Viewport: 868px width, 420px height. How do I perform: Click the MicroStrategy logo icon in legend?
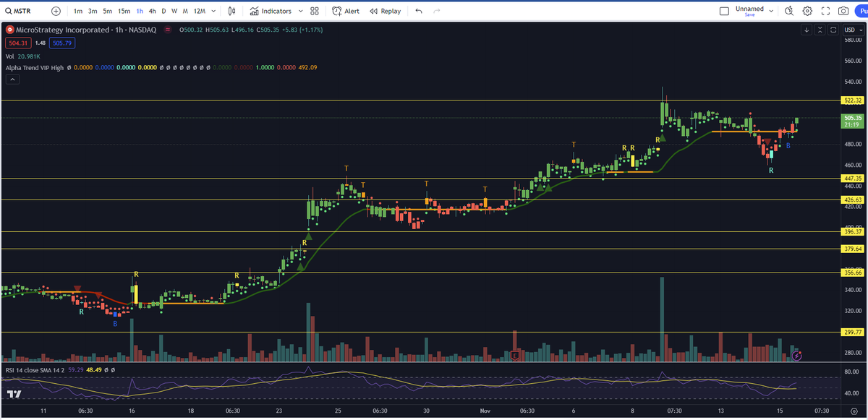coord(9,30)
